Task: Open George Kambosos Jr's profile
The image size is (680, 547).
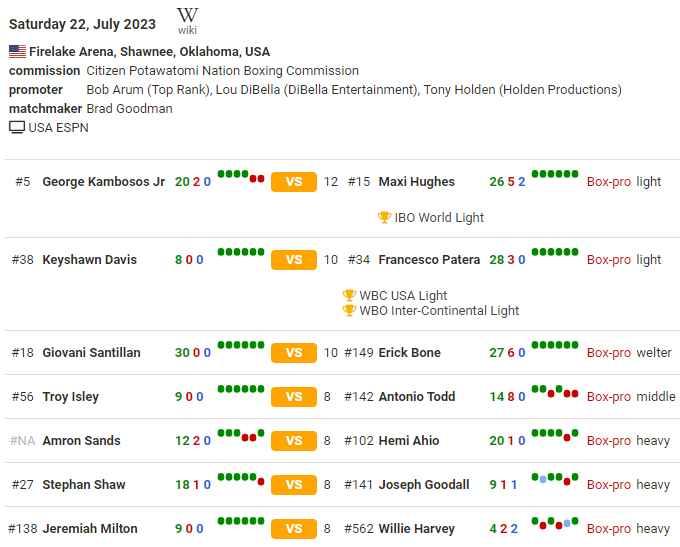Action: (x=104, y=182)
